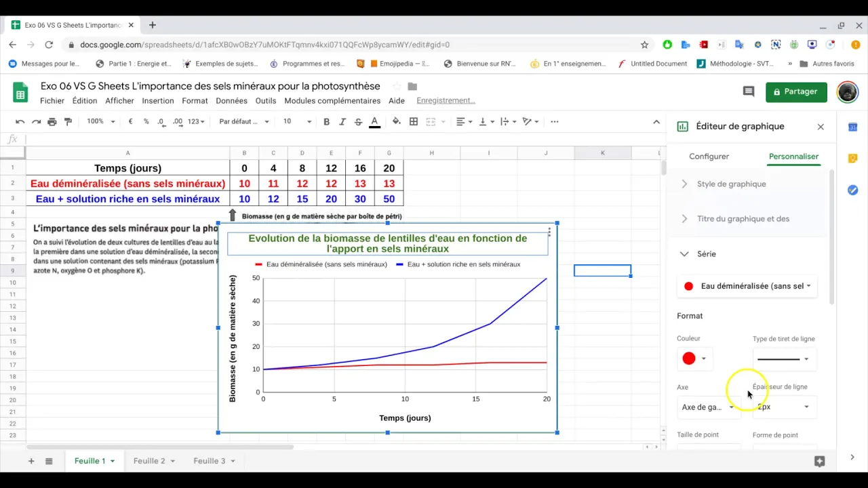Open the horizontal align dropdown

(x=465, y=121)
